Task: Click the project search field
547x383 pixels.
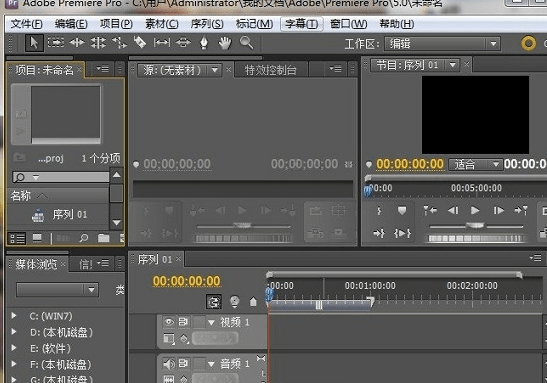Action: (x=61, y=177)
